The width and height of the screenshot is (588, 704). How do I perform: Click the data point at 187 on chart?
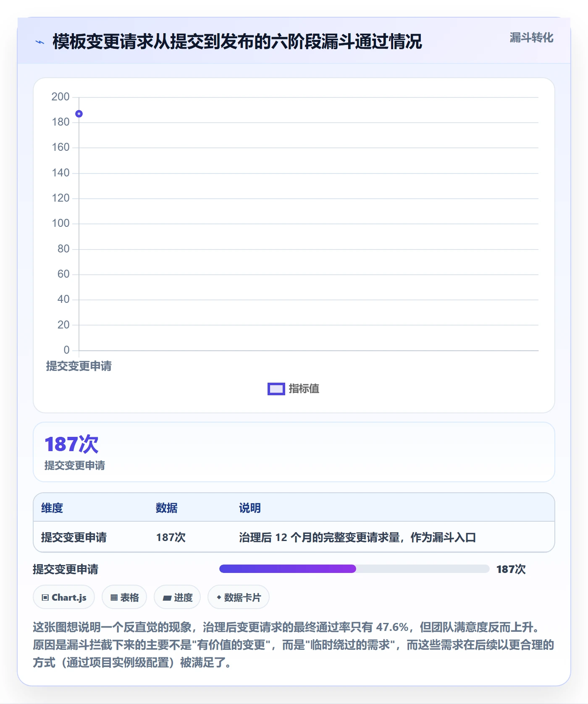point(79,114)
